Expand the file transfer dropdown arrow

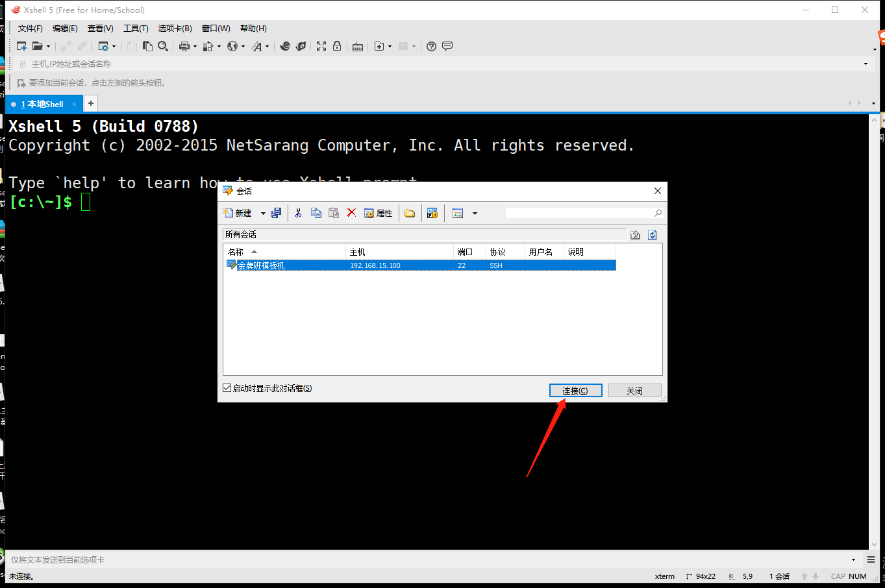[219, 46]
